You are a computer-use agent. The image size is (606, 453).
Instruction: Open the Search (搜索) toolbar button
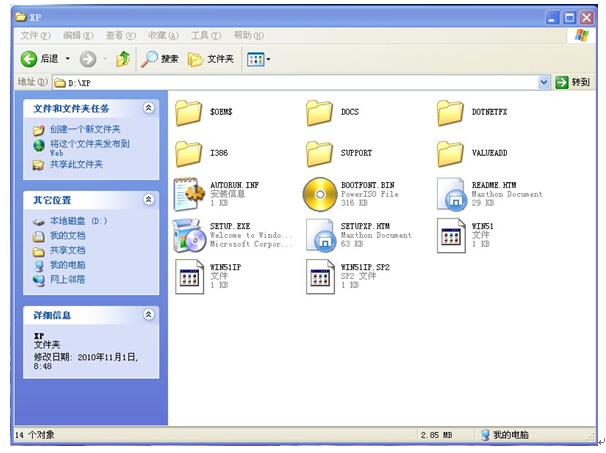(160, 59)
